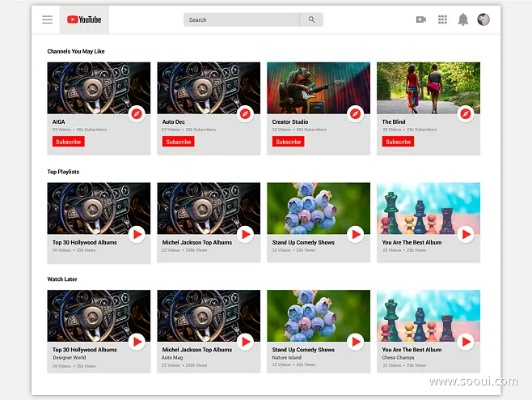
Task: Open Designer World channel link
Action: 69,358
